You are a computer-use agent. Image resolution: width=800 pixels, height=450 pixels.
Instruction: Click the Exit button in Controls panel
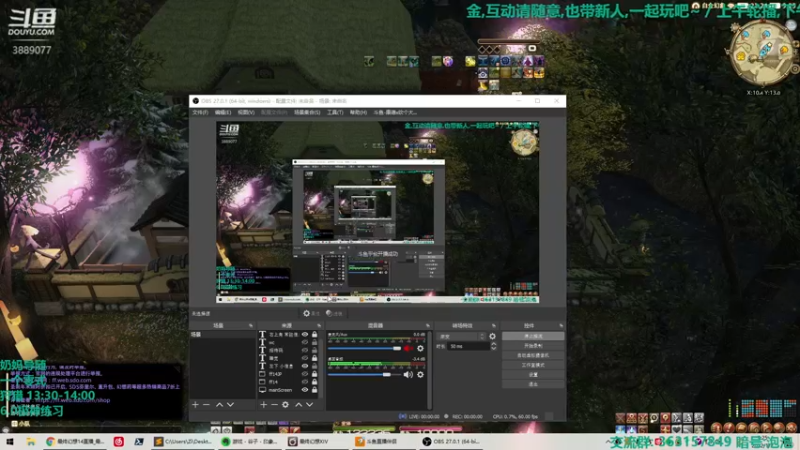[533, 384]
